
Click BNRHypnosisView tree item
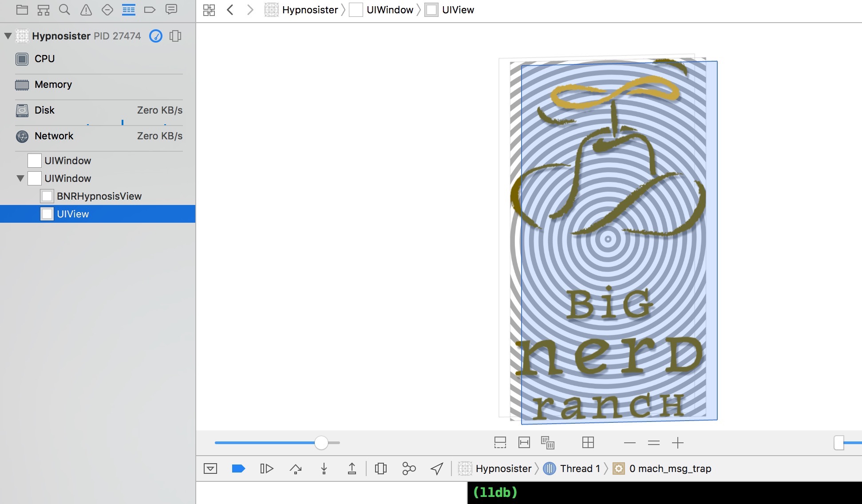coord(99,196)
